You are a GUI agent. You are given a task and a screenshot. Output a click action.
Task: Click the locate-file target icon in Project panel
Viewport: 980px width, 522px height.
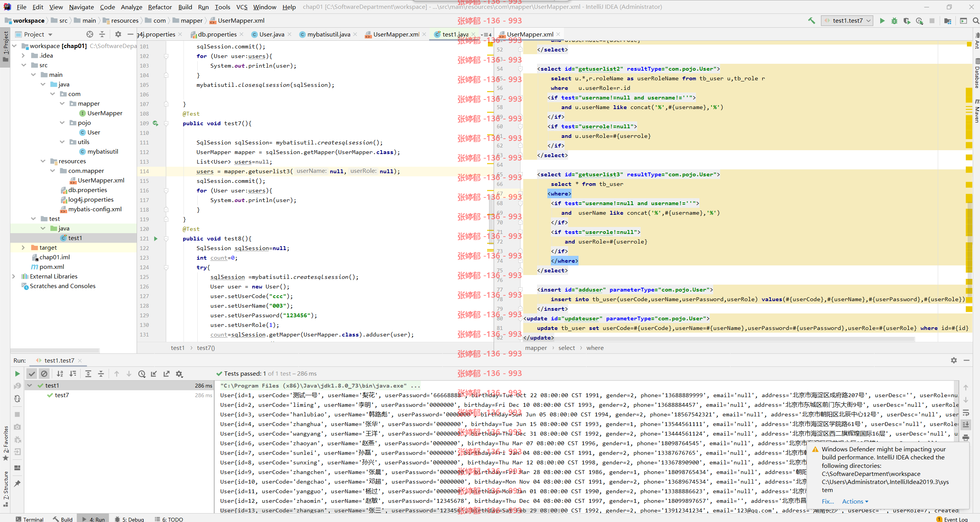[x=90, y=34]
